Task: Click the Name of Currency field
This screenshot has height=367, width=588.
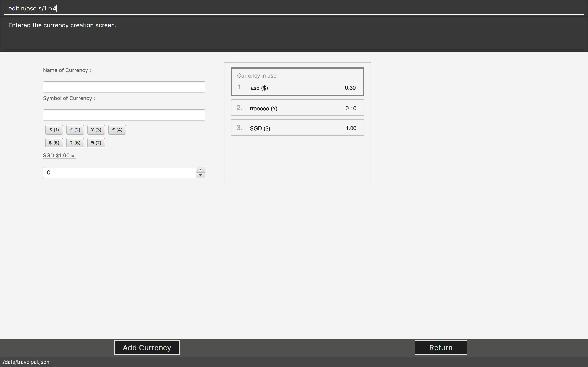Action: coord(124,87)
